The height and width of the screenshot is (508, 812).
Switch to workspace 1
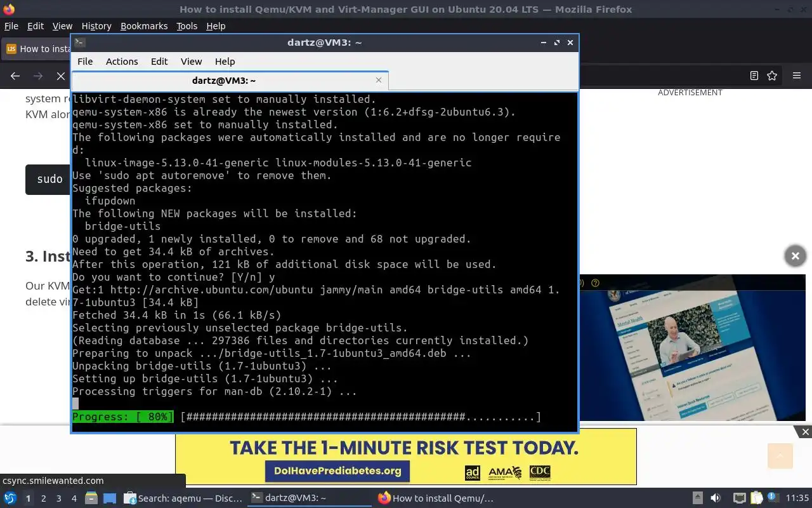pyautogui.click(x=28, y=498)
